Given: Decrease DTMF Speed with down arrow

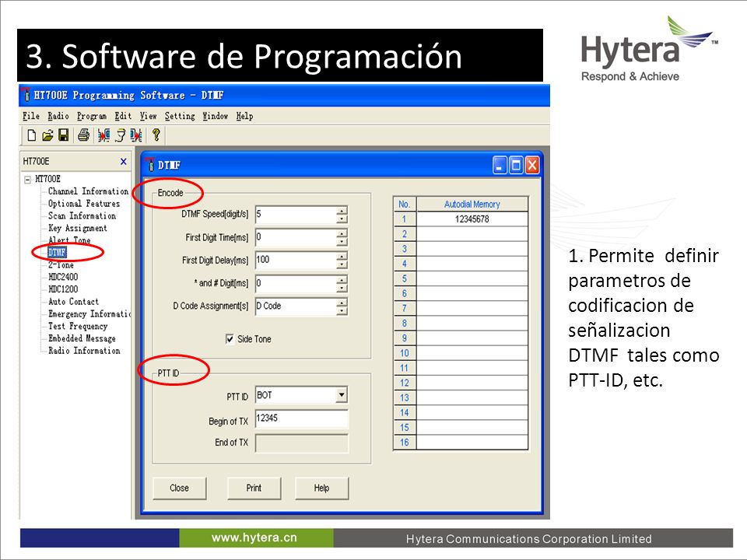Looking at the screenshot, I should pyautogui.click(x=342, y=219).
